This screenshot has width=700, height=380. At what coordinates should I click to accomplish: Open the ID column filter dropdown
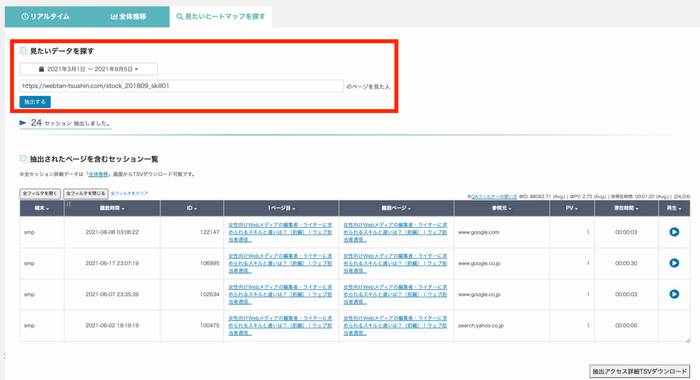coord(192,208)
